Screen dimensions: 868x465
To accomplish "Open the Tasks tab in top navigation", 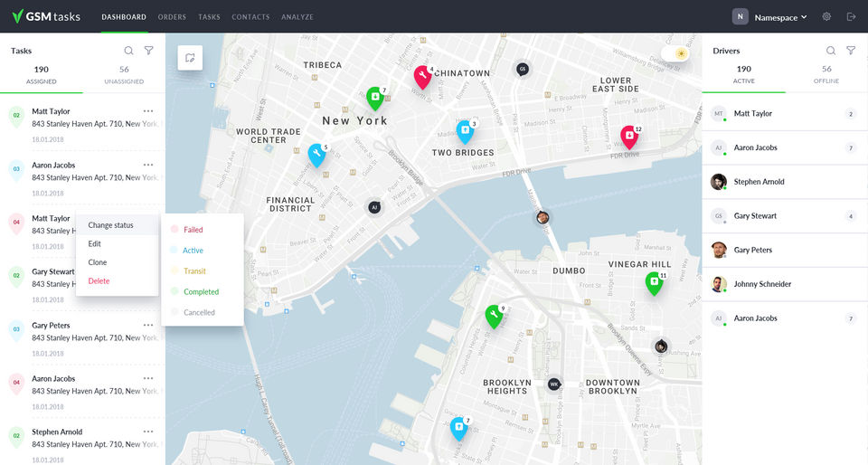I will [209, 17].
